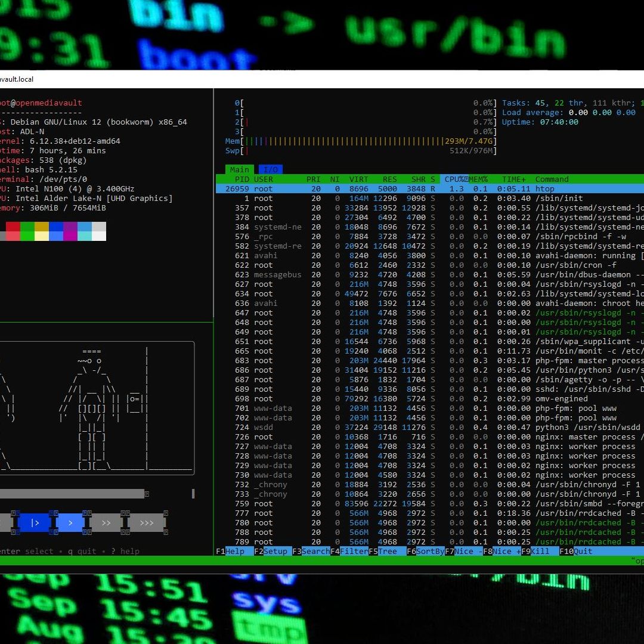Select PID 701 php-fpm: pool www row

tap(429, 408)
